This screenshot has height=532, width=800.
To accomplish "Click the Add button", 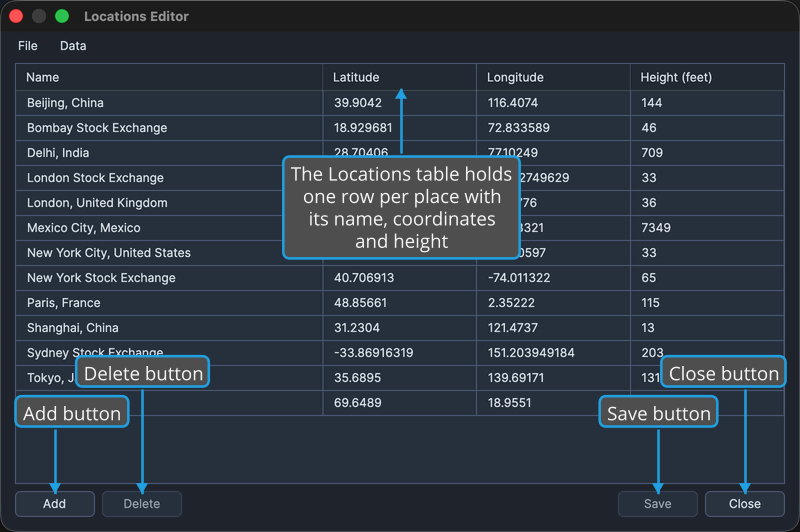I will tap(55, 504).
